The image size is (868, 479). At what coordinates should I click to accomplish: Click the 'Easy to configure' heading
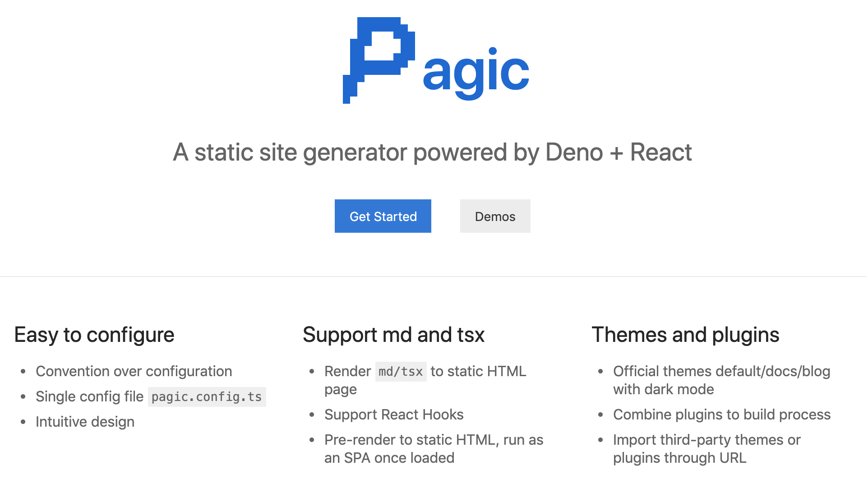pyautogui.click(x=94, y=335)
